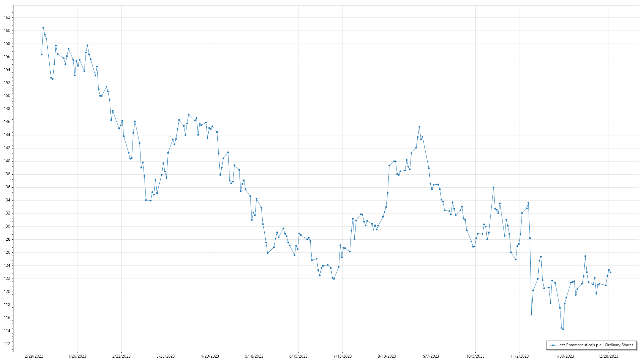
Task: Click the first data point of the series
Action: (x=42, y=54)
